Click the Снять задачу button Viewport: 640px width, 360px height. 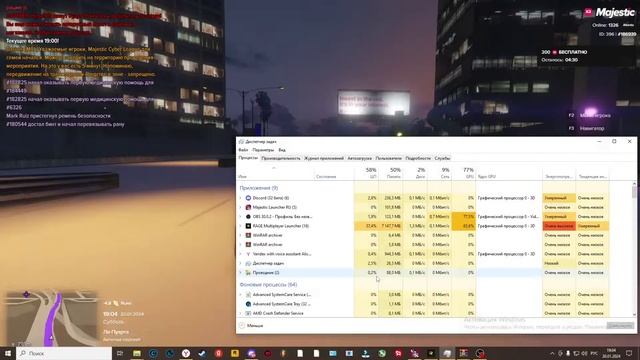(620, 326)
